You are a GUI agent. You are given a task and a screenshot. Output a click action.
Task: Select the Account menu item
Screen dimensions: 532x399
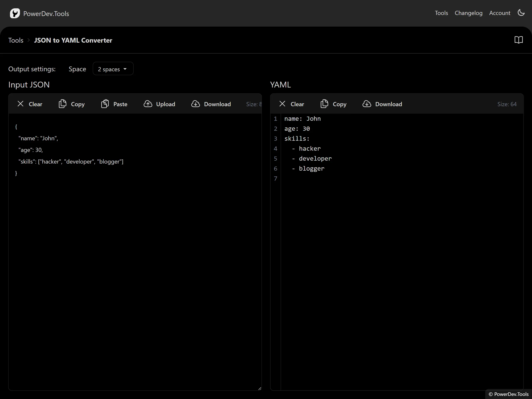(500, 13)
